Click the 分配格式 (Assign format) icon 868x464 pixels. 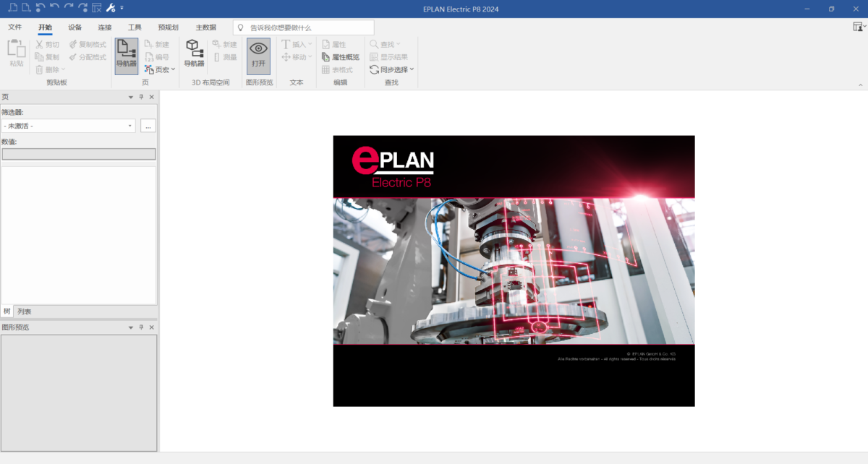pos(73,57)
